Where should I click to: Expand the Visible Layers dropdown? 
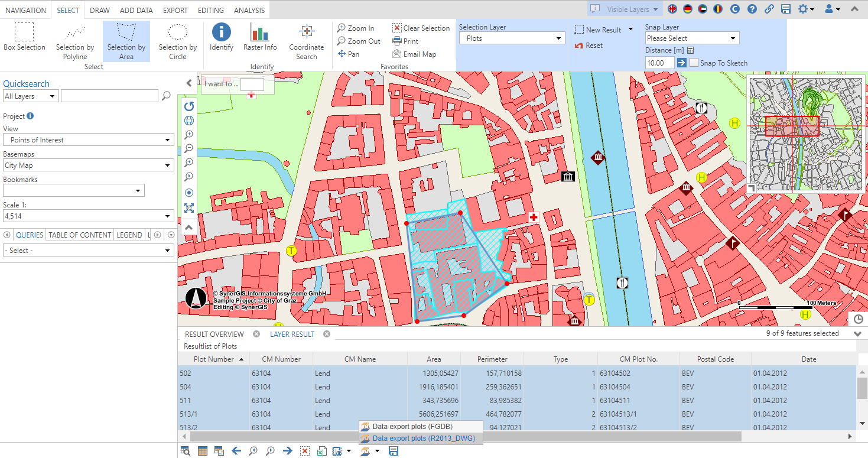624,9
